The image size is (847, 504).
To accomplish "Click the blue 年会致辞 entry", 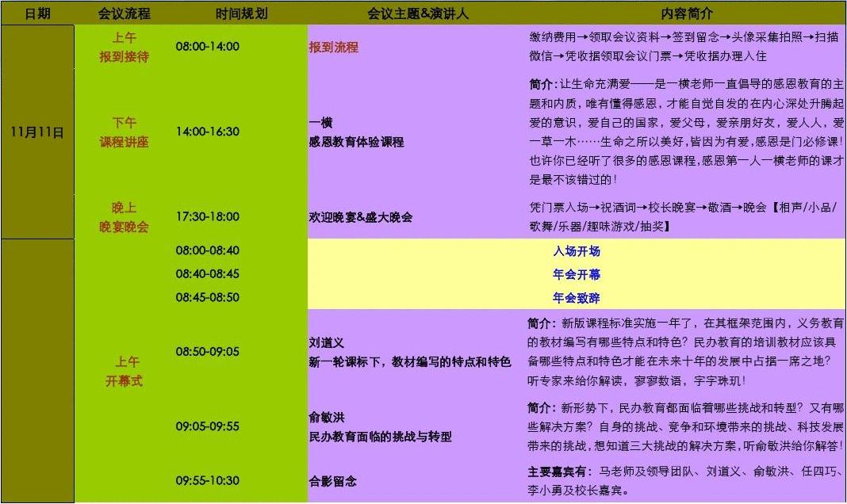I will (577, 298).
